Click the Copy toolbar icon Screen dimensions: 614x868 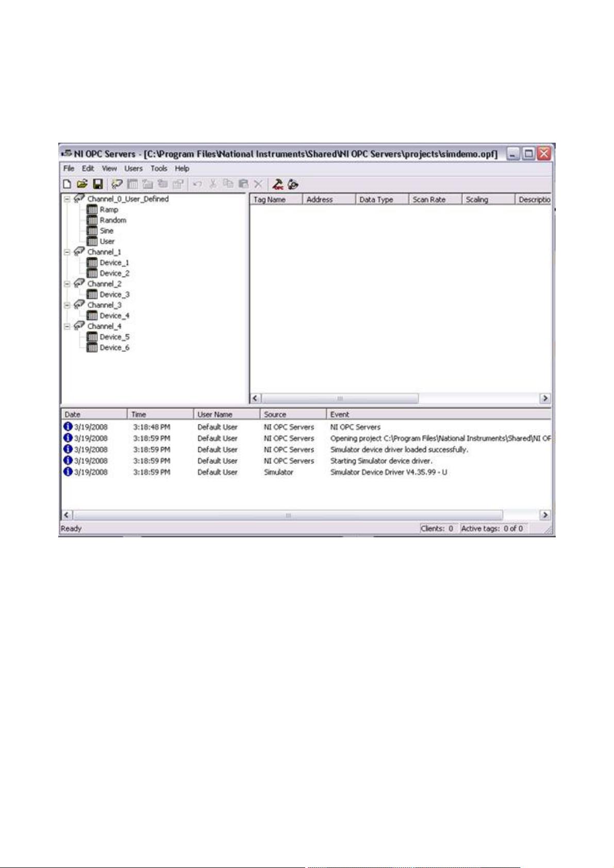pos(228,184)
